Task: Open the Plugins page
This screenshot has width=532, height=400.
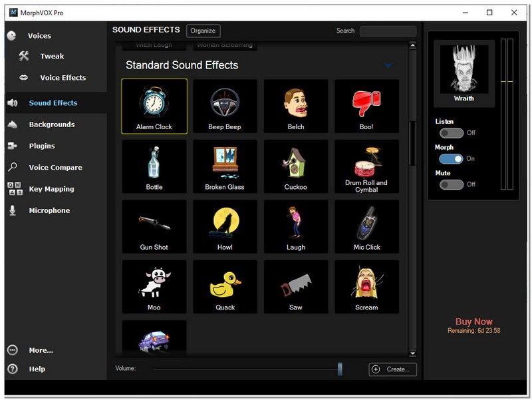Action: click(41, 146)
